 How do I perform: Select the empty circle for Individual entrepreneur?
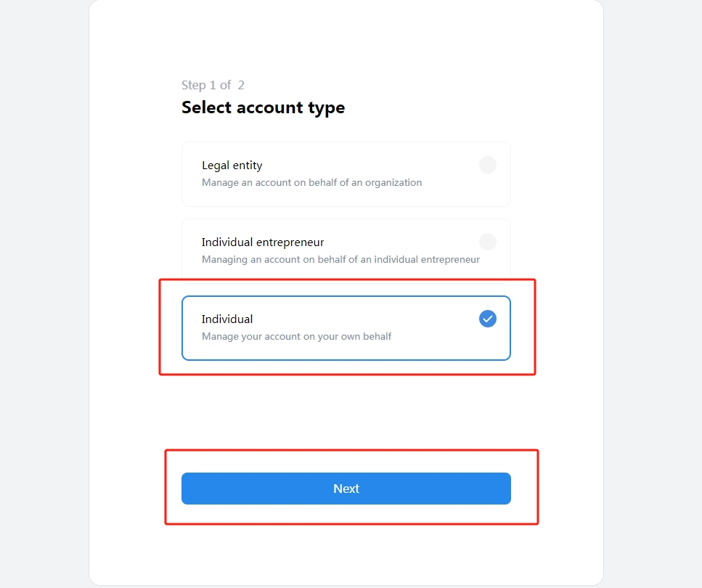coord(488,242)
